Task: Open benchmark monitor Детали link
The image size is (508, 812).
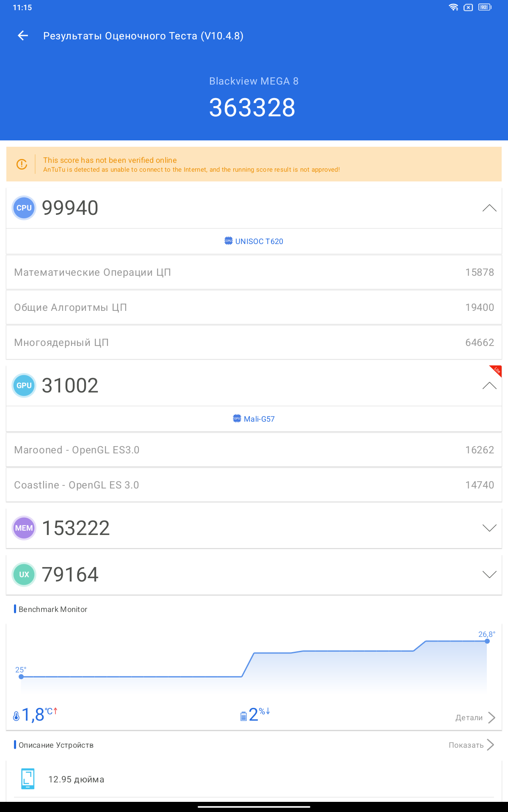Action: point(475,717)
